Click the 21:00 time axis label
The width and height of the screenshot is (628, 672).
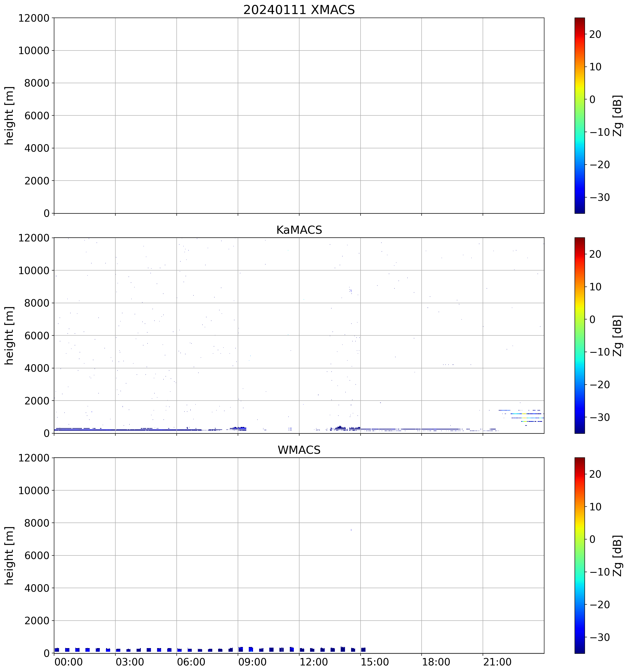click(497, 662)
